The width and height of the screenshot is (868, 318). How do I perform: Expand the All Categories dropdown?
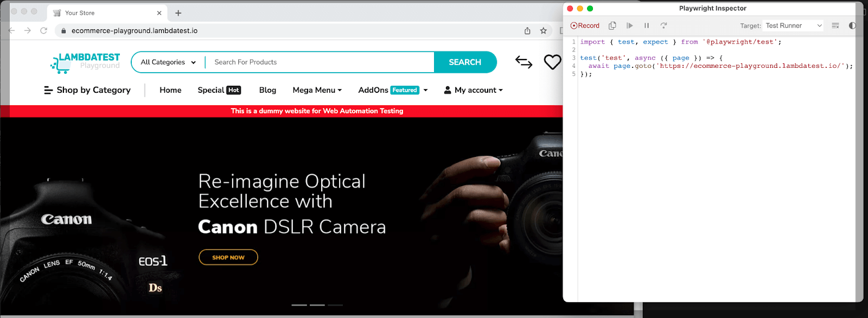tap(168, 62)
